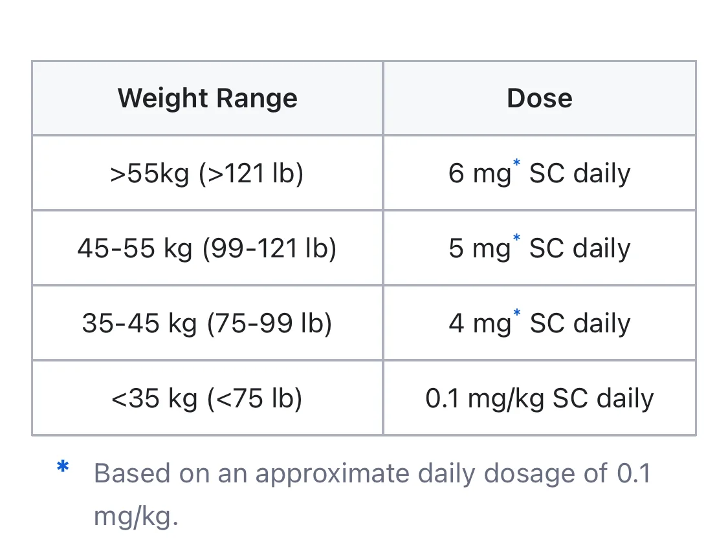728x560 pixels.
Task: Open the asterisk footnote link beside 4 mg
Action: click(516, 313)
